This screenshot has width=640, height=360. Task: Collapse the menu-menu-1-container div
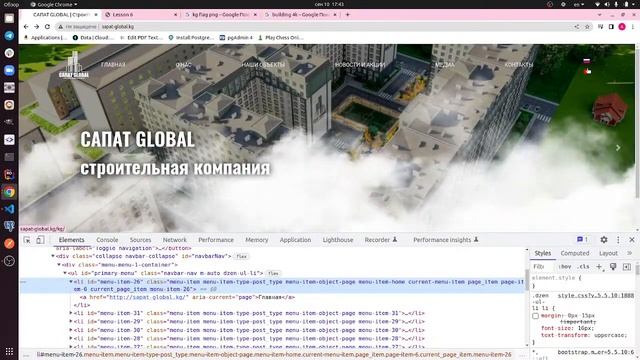pyautogui.click(x=59, y=265)
